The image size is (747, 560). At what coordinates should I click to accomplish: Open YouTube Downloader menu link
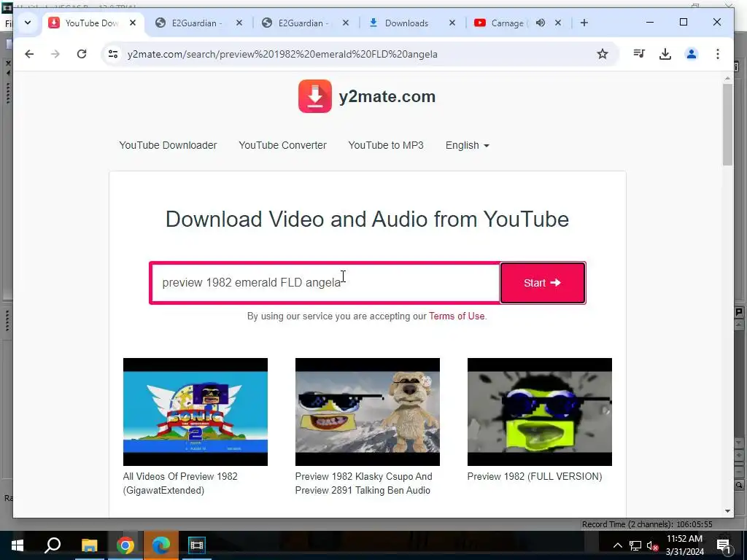(x=168, y=145)
